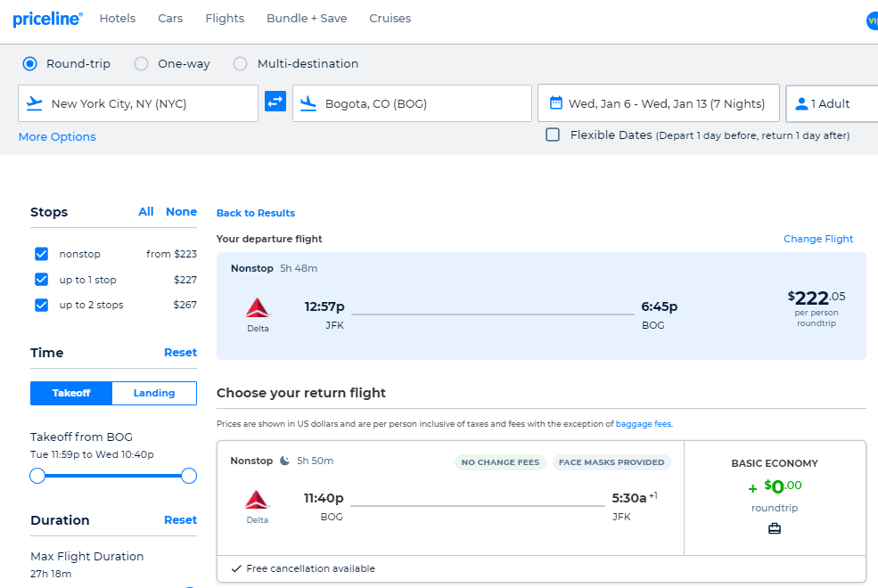Screen dimensions: 878x588
Task: Open the 1 Adult travelers dropdown
Action: [x=832, y=103]
